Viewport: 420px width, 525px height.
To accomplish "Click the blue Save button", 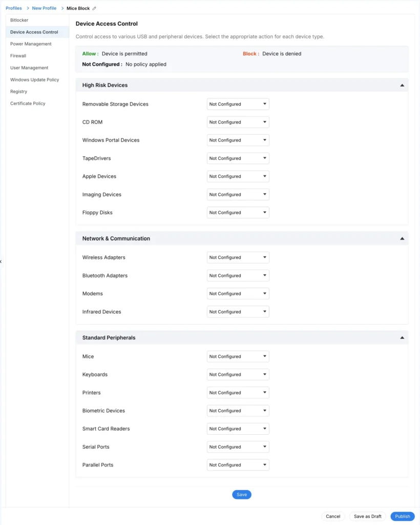I will 242,495.
